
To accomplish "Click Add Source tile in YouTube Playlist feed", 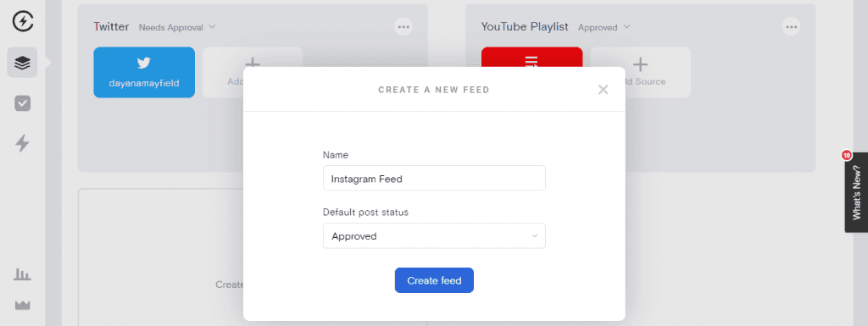I will [641, 72].
